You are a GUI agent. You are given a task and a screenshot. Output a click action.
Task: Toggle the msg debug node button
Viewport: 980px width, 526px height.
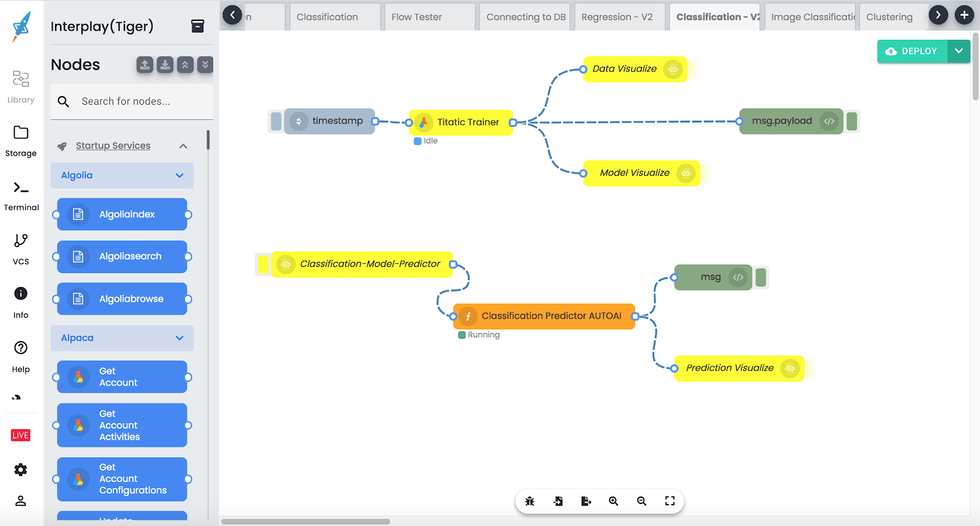tap(761, 277)
